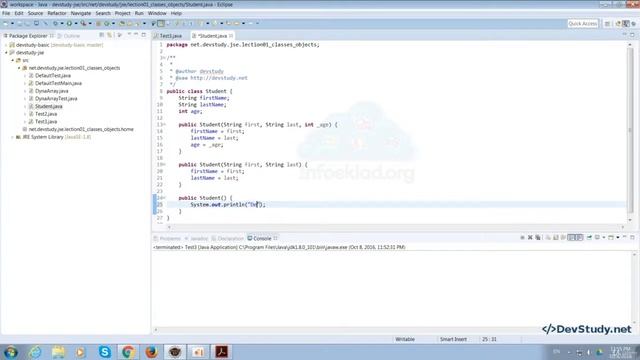Maximize the Package Explorer view

[x=144, y=35]
